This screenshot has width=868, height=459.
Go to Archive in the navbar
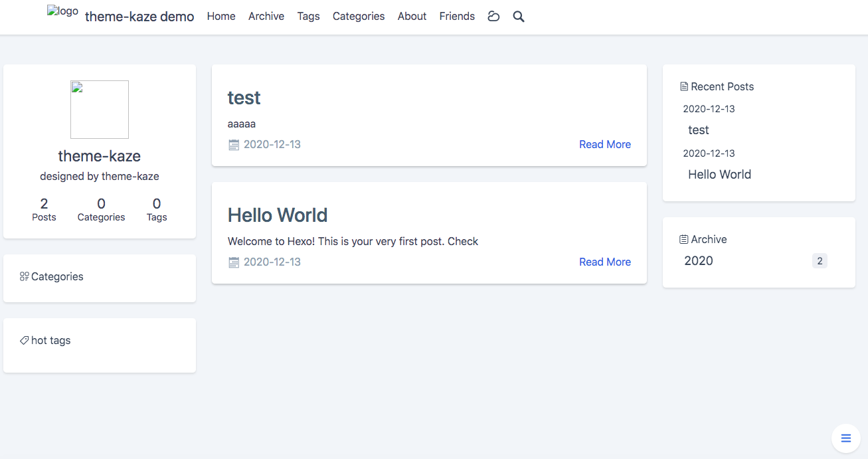pos(266,17)
